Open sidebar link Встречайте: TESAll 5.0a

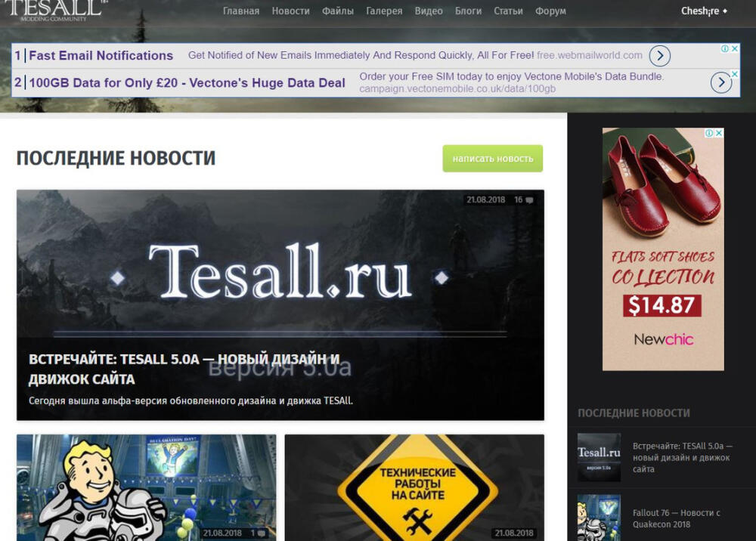pyautogui.click(x=682, y=458)
